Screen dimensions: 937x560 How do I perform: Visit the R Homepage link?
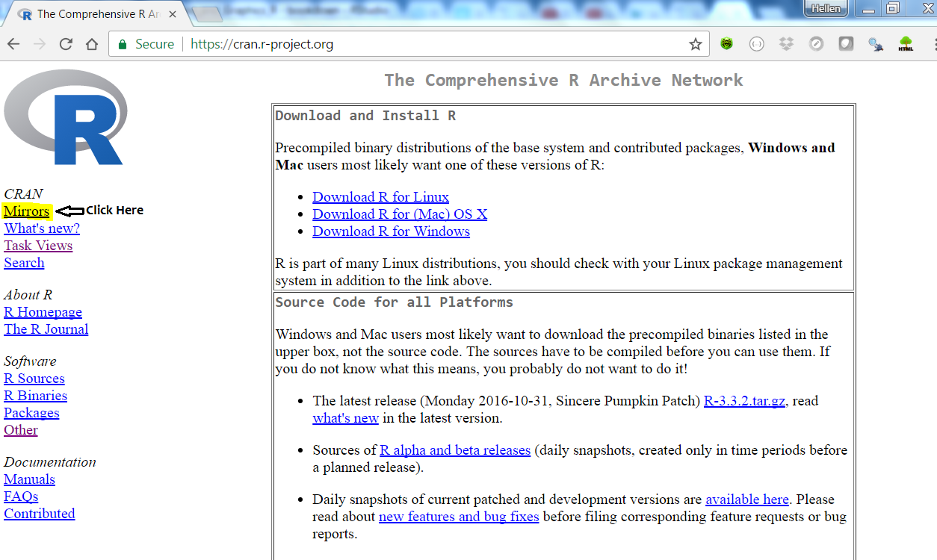pos(43,312)
